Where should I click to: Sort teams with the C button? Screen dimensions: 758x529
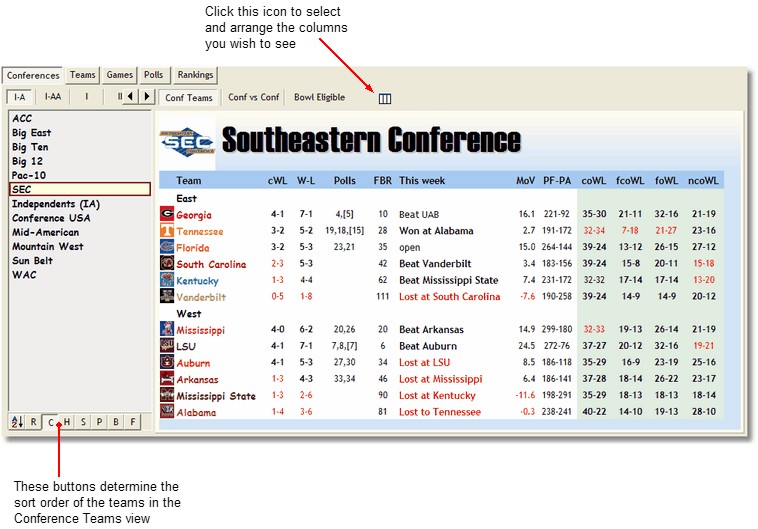[x=50, y=422]
